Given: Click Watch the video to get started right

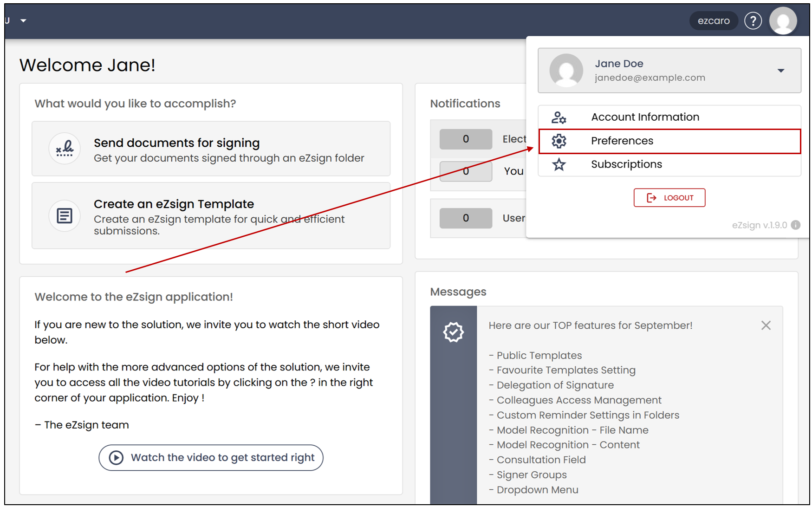Looking at the screenshot, I should (x=211, y=458).
